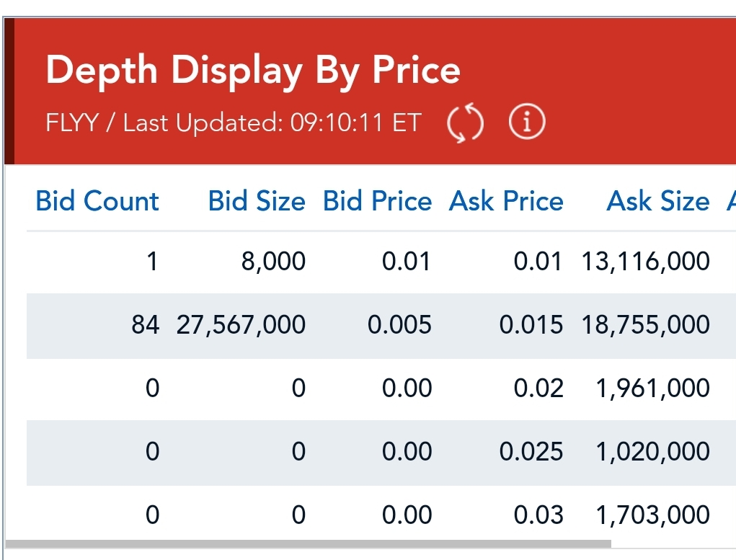Sort by Bid Price column header
This screenshot has height=560, width=736.
[x=377, y=201]
